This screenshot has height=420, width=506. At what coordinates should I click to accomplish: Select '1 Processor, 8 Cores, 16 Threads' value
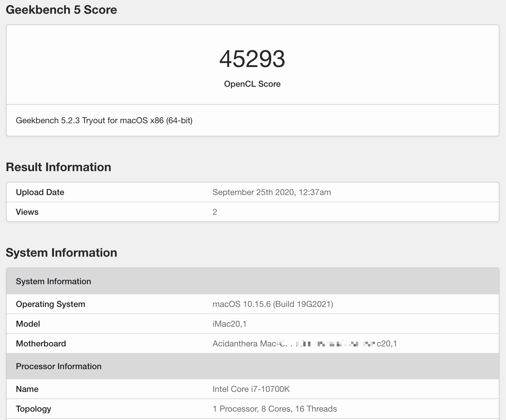pos(275,409)
